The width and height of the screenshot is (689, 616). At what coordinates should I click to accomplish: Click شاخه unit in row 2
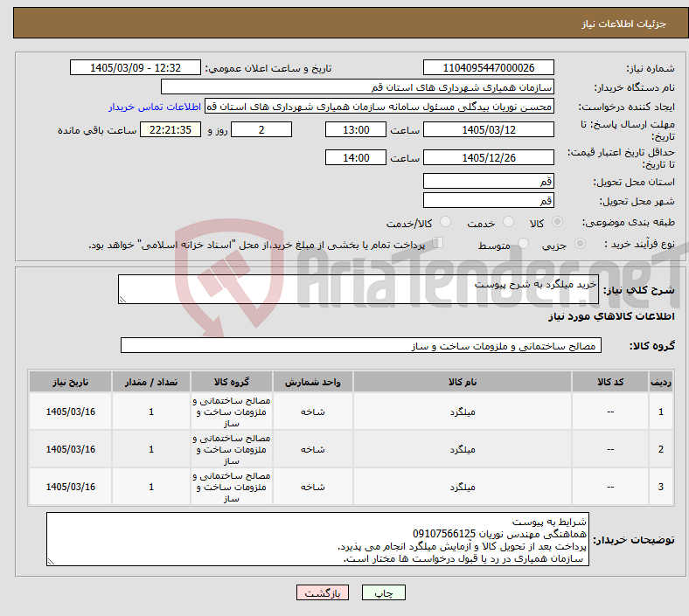coord(312,449)
